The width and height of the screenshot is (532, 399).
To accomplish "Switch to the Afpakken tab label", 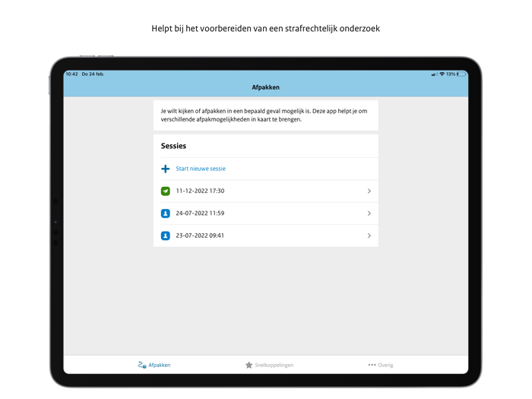I will (x=159, y=365).
